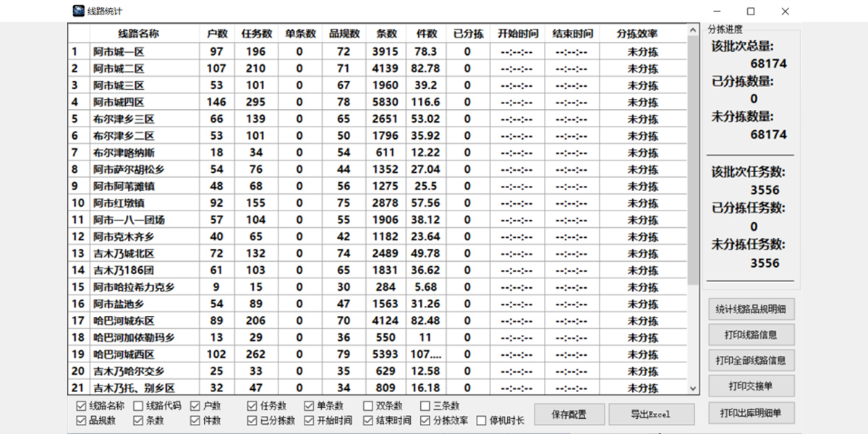The width and height of the screenshot is (868, 434).
Task: Click the 任务数 column header
Action: 256,34
